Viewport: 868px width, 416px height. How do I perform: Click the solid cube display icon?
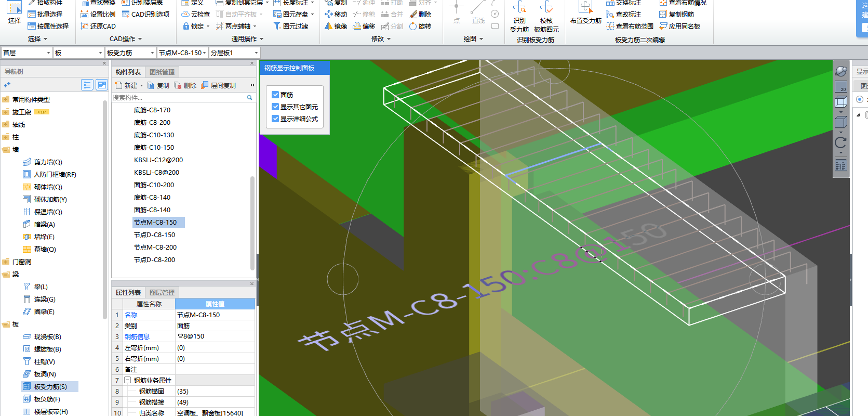click(x=841, y=123)
